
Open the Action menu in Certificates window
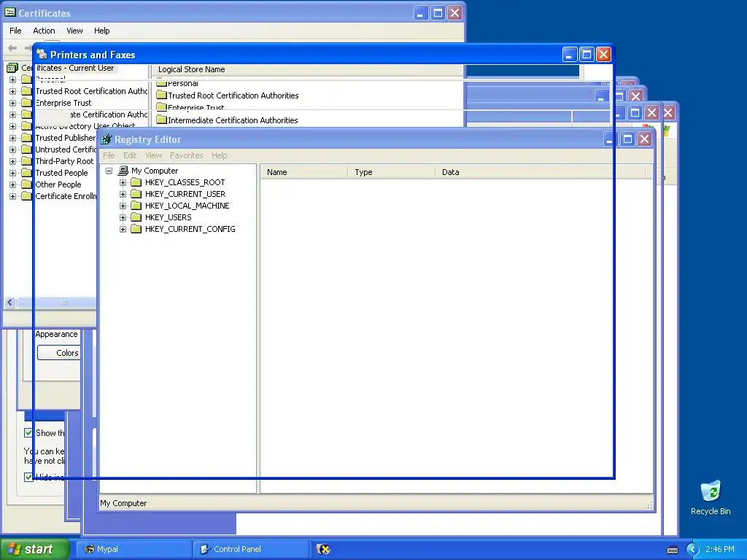coord(44,31)
